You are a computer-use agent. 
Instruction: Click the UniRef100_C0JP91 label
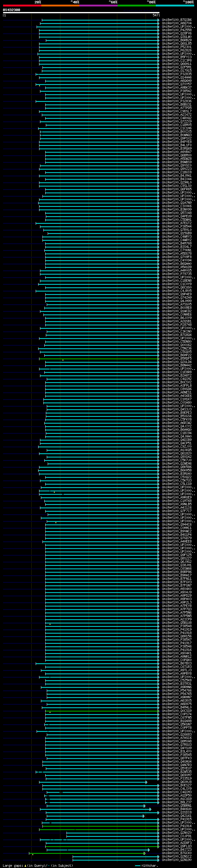tap(177, 836)
